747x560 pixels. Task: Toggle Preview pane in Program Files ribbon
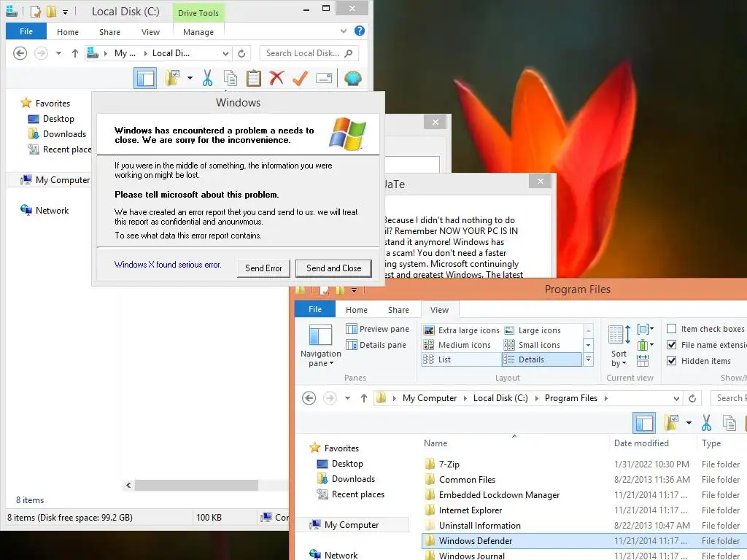pyautogui.click(x=377, y=329)
